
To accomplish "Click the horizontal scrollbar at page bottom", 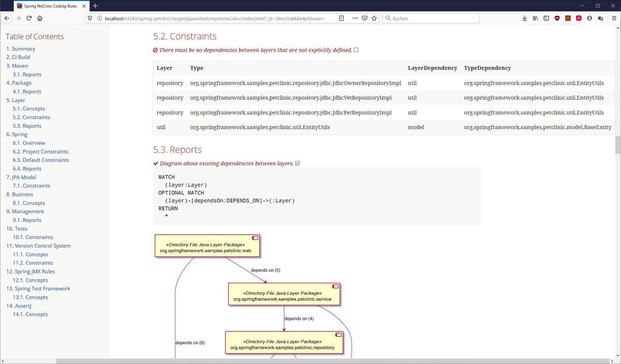I will 334,361.
